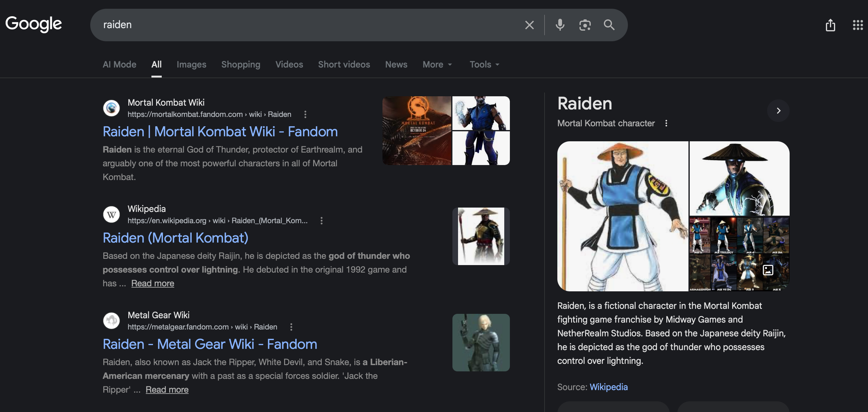Click the mortalkombat.fandom.com URL breadcrumb
The height and width of the screenshot is (412, 868).
209,114
